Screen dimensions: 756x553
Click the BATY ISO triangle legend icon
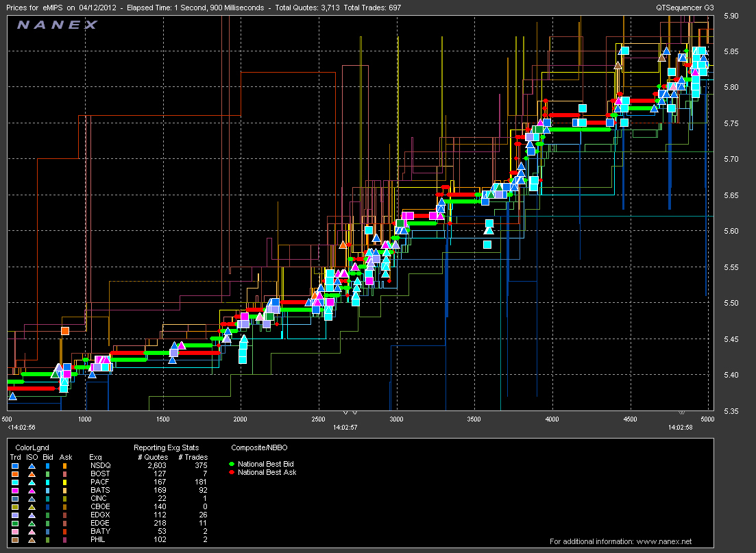click(x=32, y=531)
